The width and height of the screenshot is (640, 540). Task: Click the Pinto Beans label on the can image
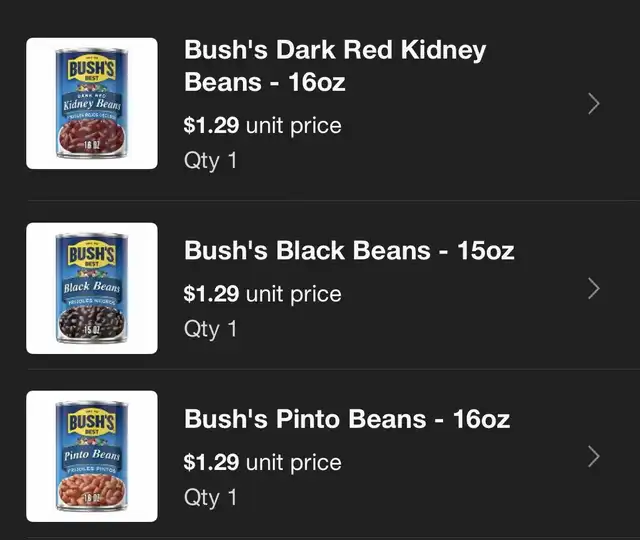click(x=91, y=456)
